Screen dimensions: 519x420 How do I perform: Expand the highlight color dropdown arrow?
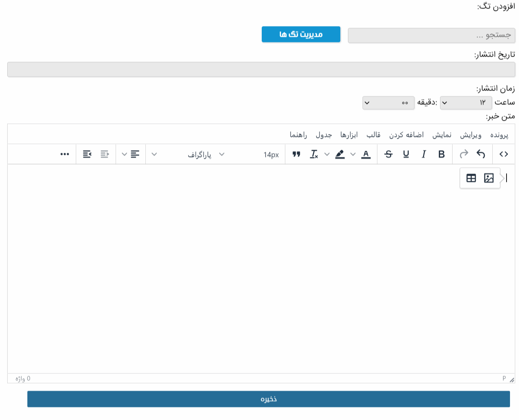327,154
